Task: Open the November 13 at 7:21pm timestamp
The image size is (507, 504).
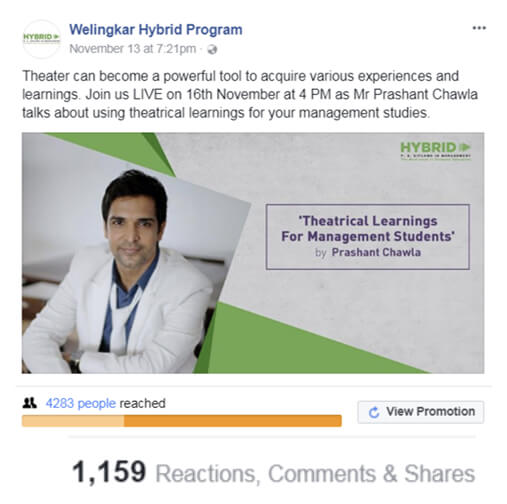Action: (133, 49)
